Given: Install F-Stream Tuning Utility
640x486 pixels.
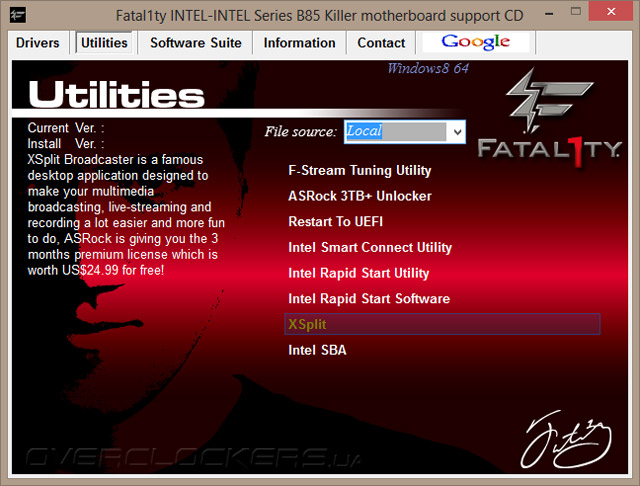Looking at the screenshot, I should [359, 170].
